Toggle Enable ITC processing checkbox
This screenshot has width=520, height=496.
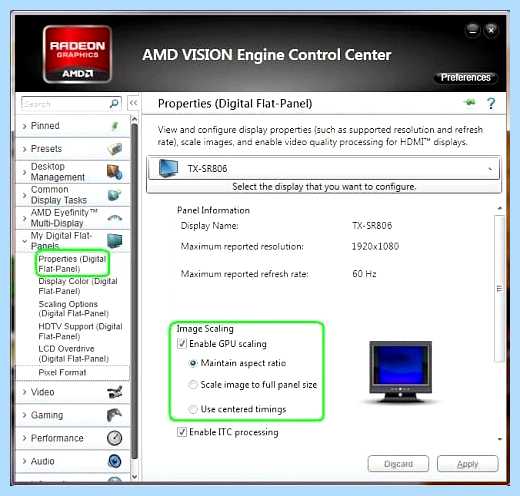[x=182, y=432]
